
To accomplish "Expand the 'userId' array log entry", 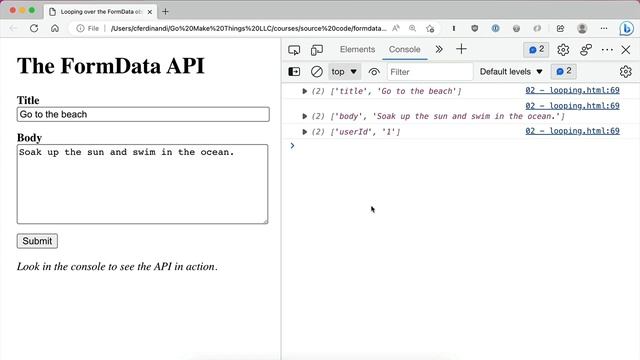I will 304,132.
